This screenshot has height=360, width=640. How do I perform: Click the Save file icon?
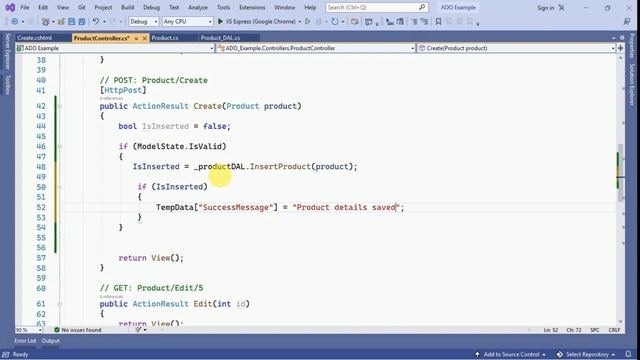point(71,22)
